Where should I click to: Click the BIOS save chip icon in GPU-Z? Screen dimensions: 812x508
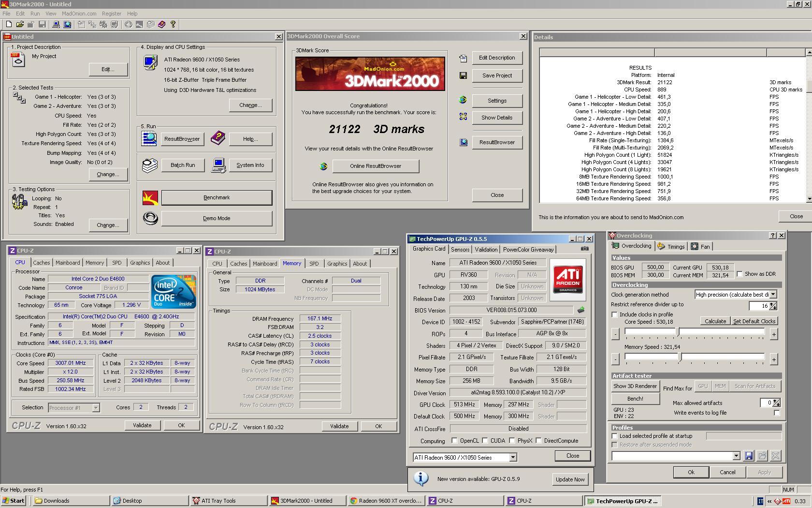coord(581,310)
